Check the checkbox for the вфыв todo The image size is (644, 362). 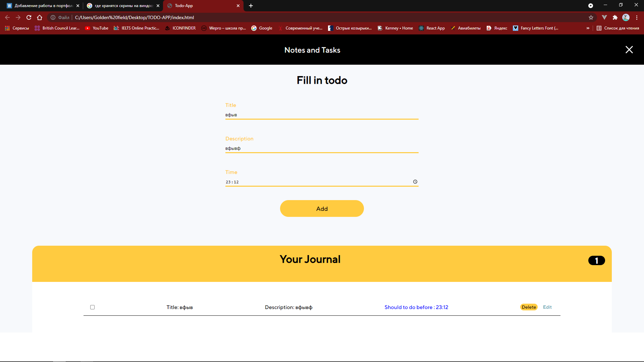point(92,307)
